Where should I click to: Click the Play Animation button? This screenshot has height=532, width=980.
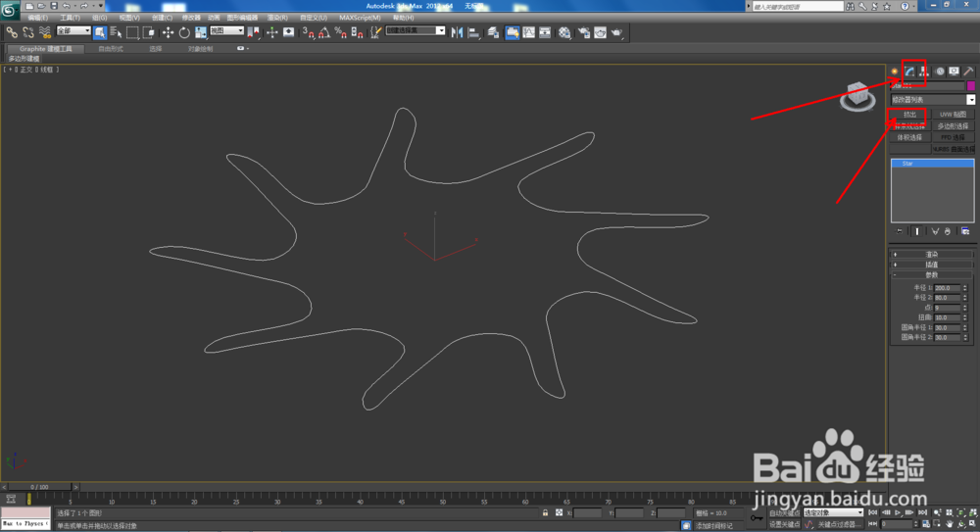point(898,512)
